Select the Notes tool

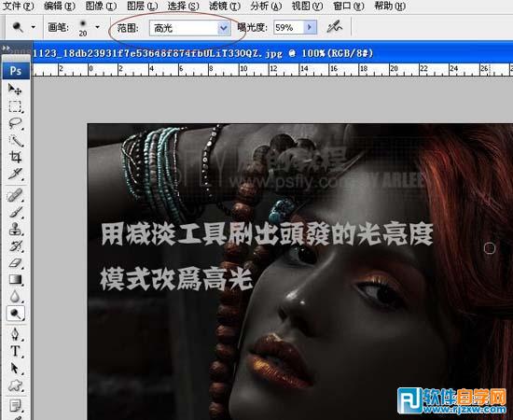15,406
